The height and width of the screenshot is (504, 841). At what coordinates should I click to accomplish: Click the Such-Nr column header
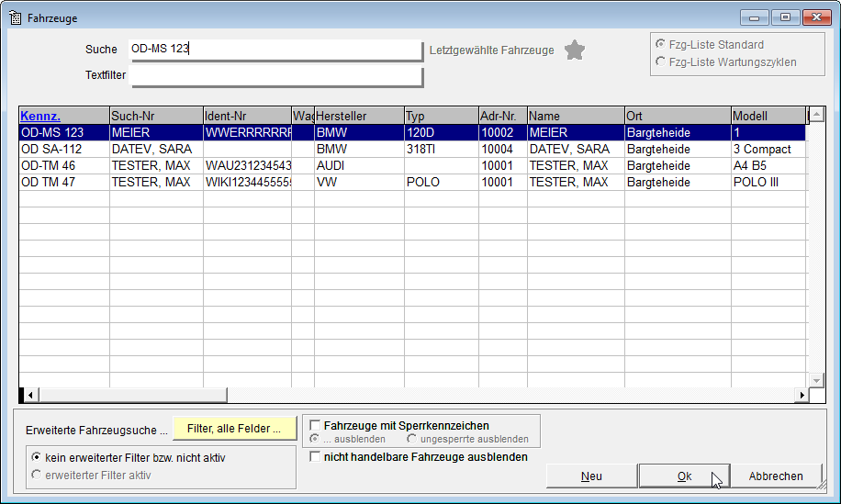[x=156, y=116]
